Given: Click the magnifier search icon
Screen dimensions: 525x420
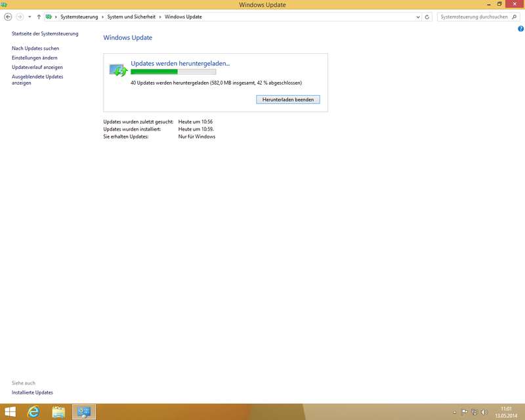Looking at the screenshot, I should click(514, 17).
